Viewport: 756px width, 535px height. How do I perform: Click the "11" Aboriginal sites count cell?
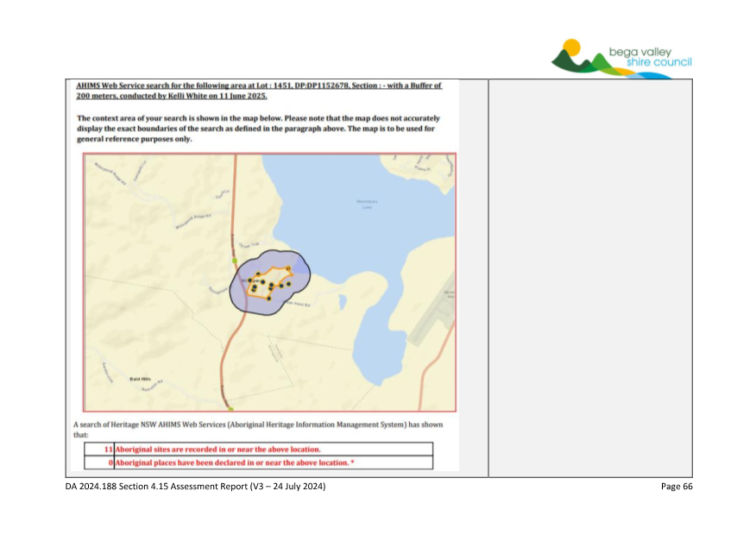pos(99,450)
